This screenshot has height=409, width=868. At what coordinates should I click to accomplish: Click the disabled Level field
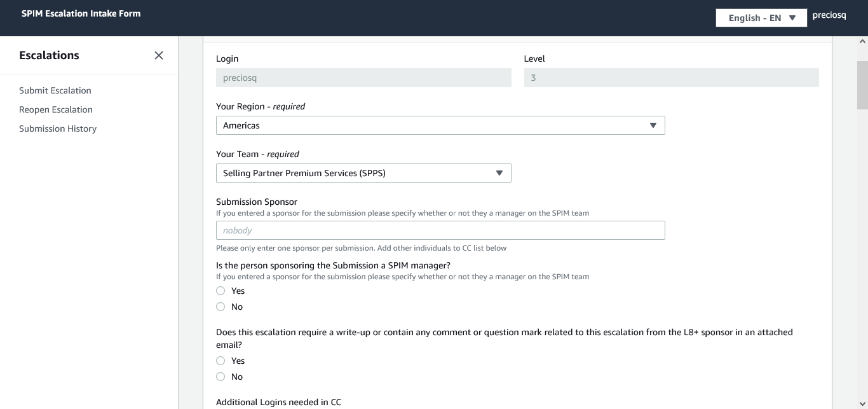pos(671,78)
